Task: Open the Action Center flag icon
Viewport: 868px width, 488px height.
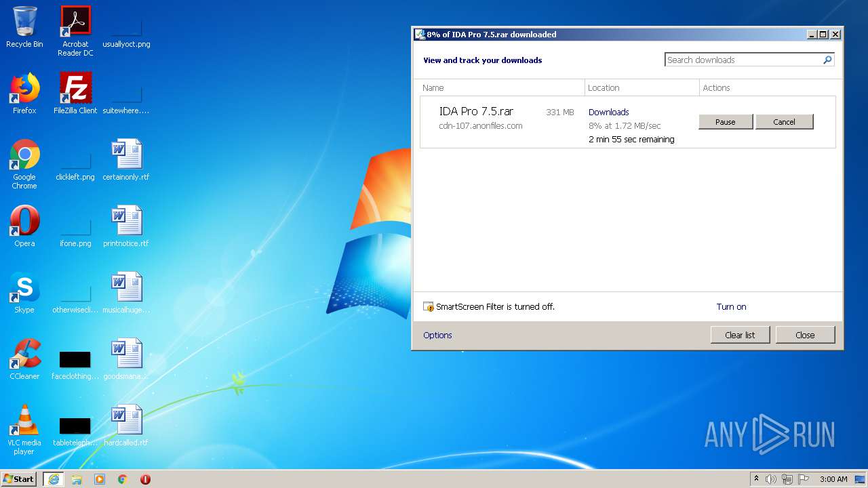Action: pyautogui.click(x=804, y=479)
